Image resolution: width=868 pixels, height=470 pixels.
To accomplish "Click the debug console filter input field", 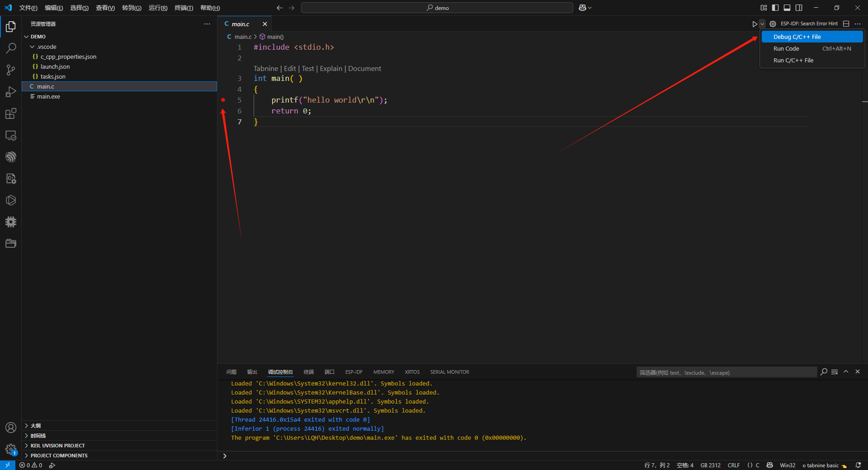I will tap(726, 372).
